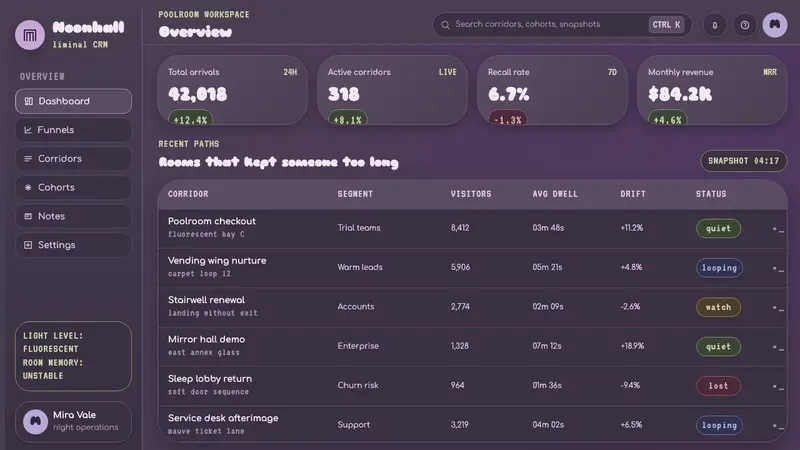Click looping status of Vending wing nurture

(x=719, y=268)
